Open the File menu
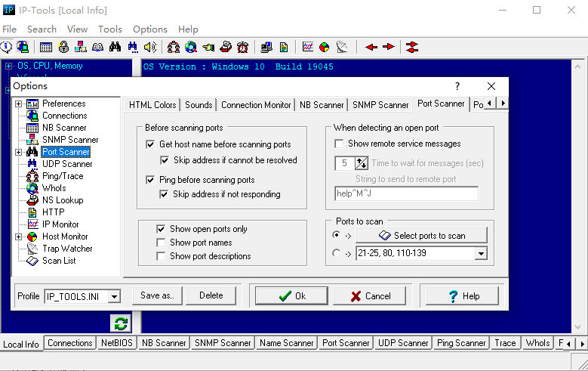Image resolution: width=588 pixels, height=371 pixels. coord(9,29)
